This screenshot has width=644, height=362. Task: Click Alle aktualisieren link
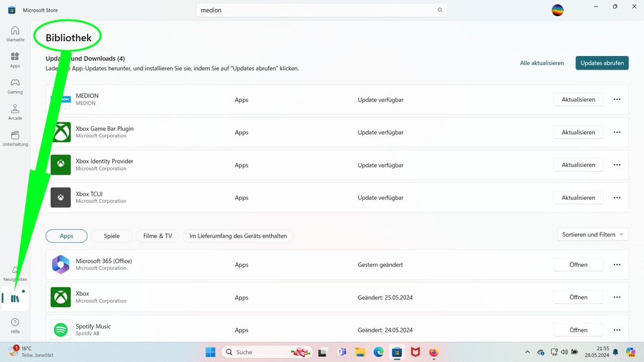point(542,62)
